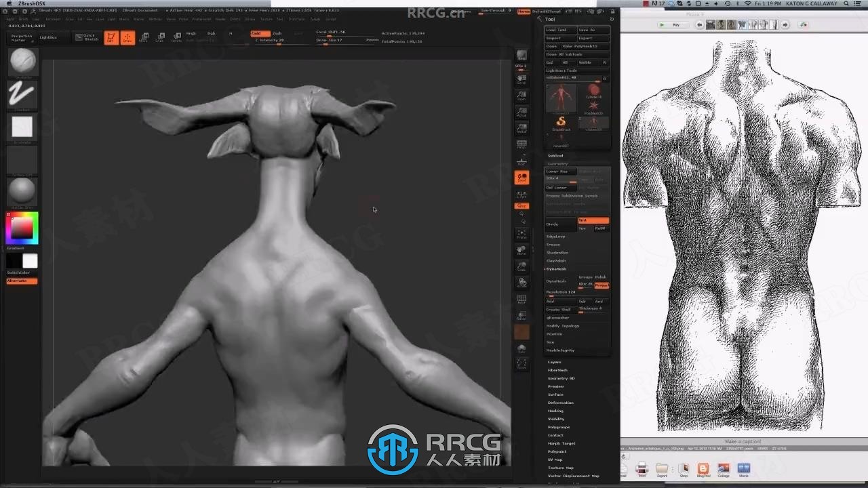Toggle the Floor grid icon
This screenshot has height=488, width=868.
click(521, 161)
